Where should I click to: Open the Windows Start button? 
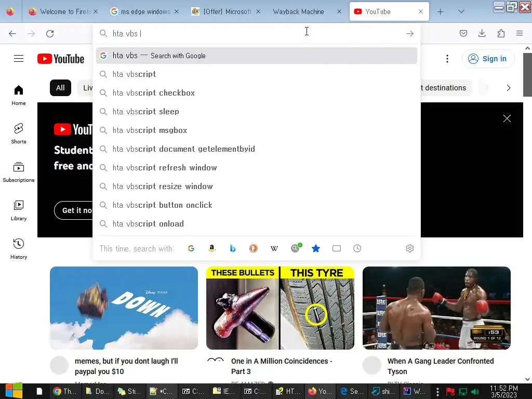tap(14, 391)
